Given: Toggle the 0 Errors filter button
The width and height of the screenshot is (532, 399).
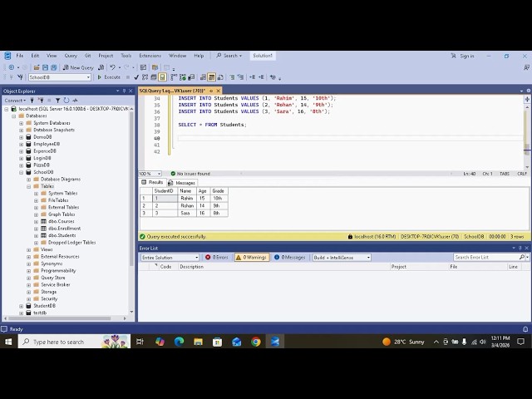Looking at the screenshot, I should [217, 258].
